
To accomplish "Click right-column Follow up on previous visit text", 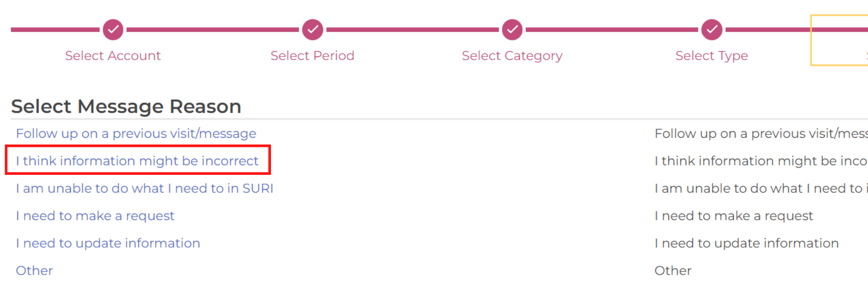I will [761, 133].
